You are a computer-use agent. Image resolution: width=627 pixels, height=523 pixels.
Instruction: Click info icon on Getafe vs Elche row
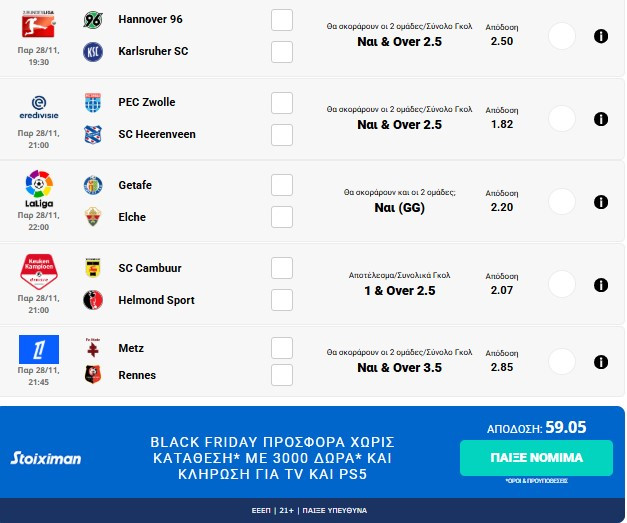[601, 202]
